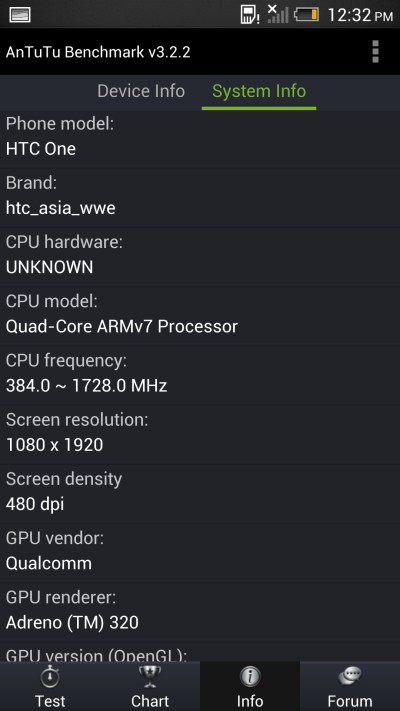Open the three-dot overflow menu
The image size is (400, 711).
375,52
